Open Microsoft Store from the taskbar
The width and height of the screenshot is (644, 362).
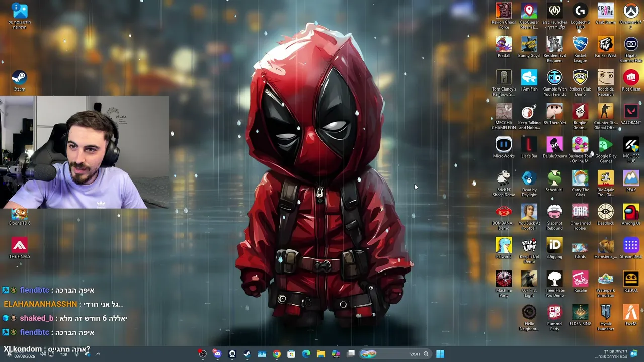(291, 354)
